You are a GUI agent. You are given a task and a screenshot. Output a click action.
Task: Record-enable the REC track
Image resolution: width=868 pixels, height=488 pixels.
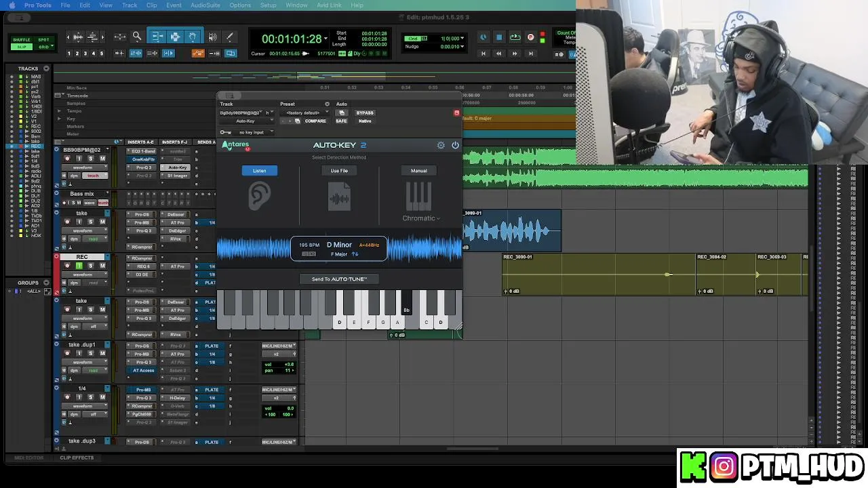[67, 266]
